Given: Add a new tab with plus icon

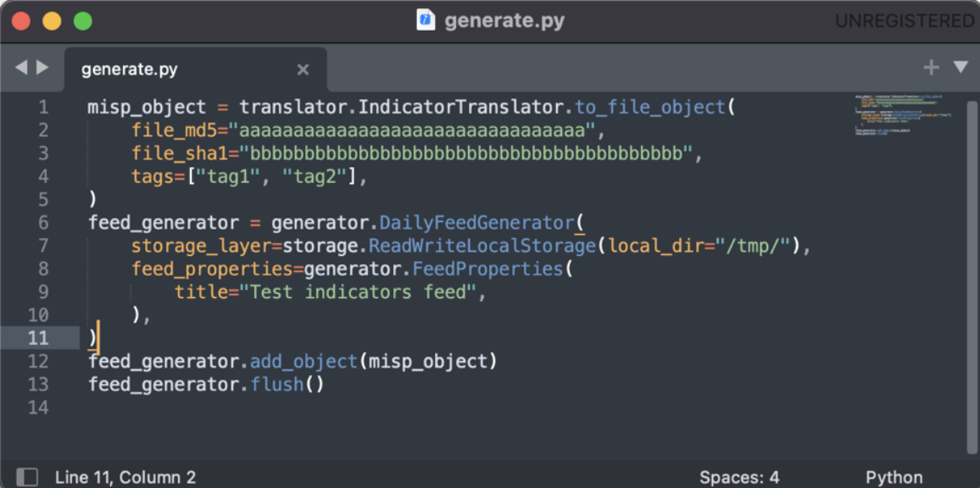Looking at the screenshot, I should 931,68.
